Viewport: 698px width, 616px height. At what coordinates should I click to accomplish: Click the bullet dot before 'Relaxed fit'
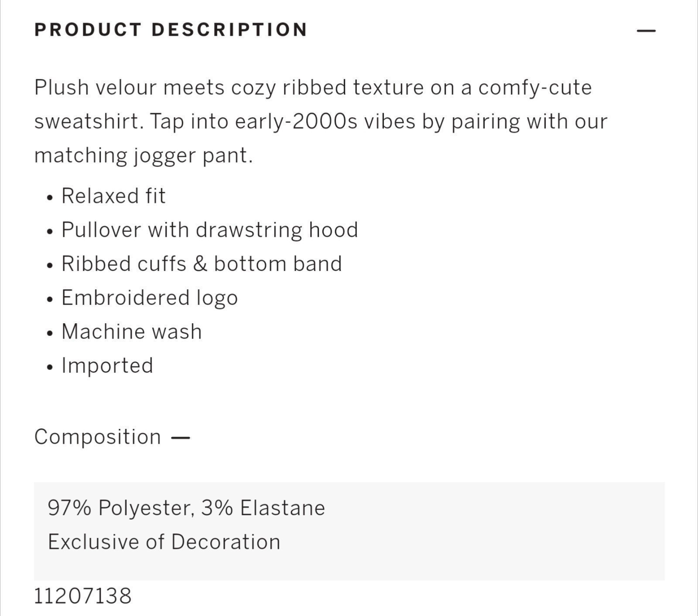coord(50,198)
